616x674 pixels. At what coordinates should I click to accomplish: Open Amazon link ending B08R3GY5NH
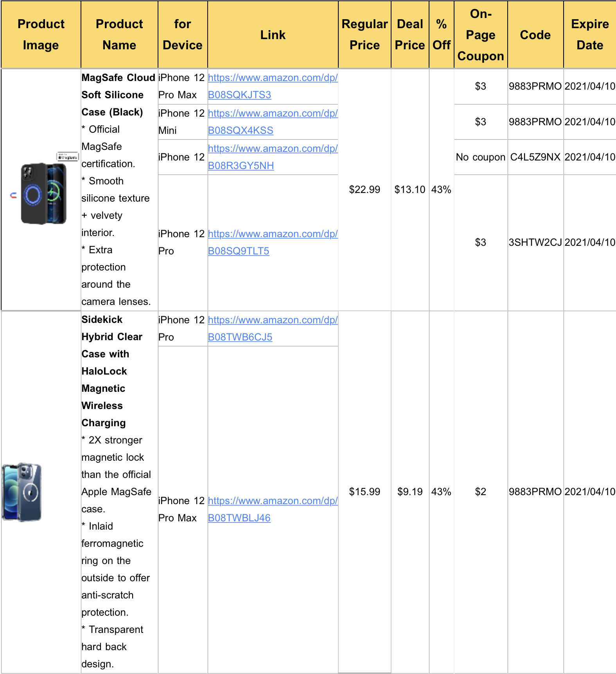pyautogui.click(x=273, y=157)
